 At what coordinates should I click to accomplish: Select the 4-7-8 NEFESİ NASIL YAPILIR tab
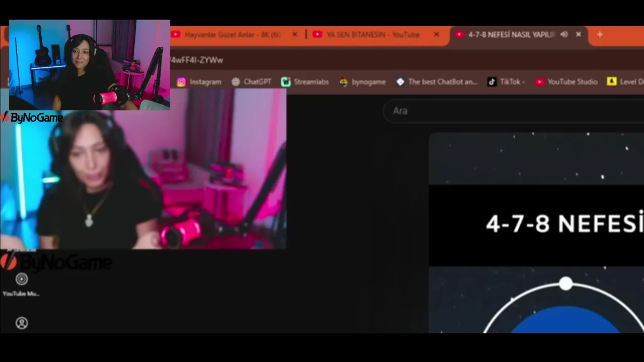point(518,35)
